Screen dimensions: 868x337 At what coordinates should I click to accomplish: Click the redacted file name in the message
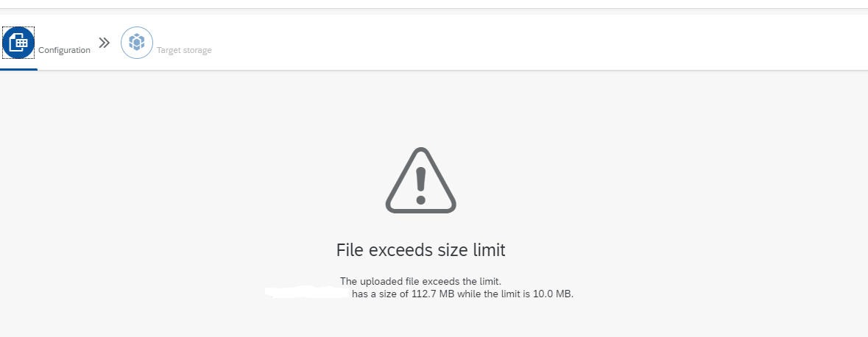click(307, 294)
